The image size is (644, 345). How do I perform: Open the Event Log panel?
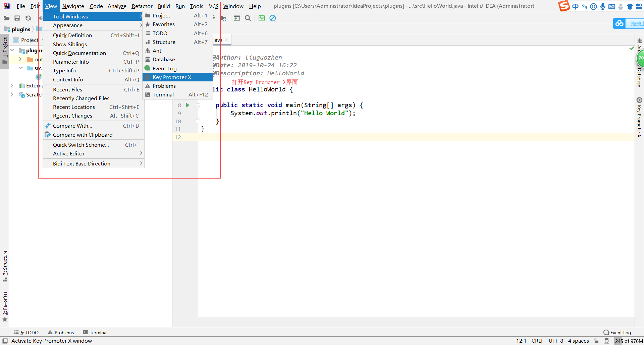[x=620, y=332]
